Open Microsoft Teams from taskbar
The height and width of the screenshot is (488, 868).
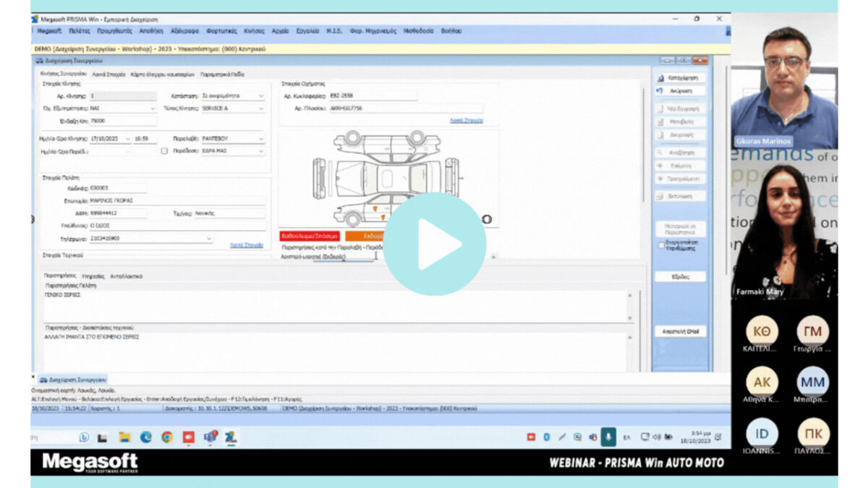pyautogui.click(x=210, y=437)
